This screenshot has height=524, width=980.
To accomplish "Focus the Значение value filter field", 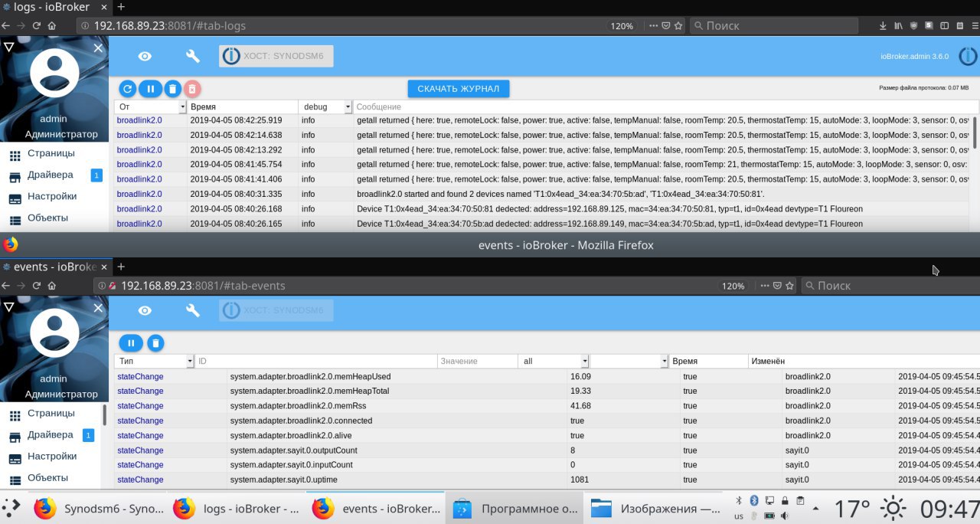I will point(478,361).
